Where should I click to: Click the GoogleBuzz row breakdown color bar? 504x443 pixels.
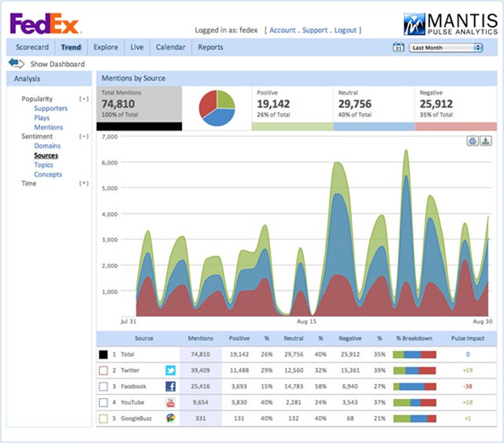tap(415, 419)
